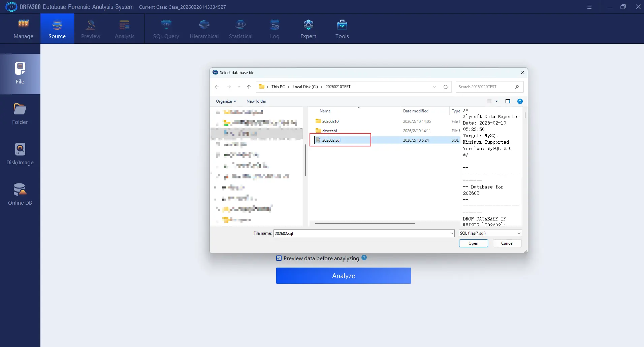Open the Organize dropdown menu
This screenshot has height=347, width=644.
(226, 101)
